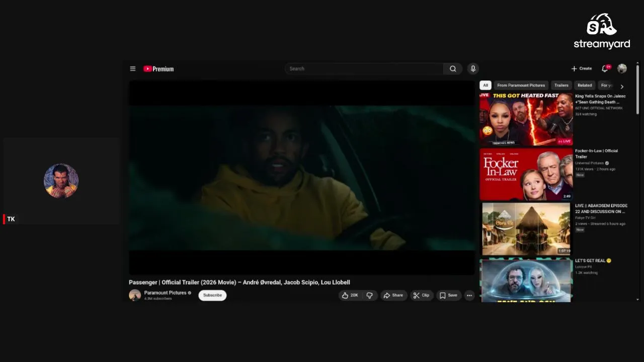Open the more actions ellipsis menu
This screenshot has width=644, height=362.
[469, 295]
